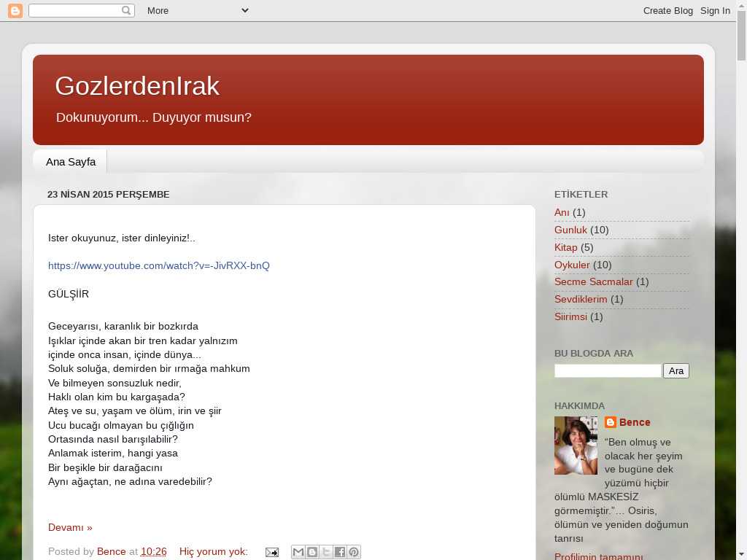The image size is (747, 560).
Task: Click Blogger profile icon beside Bence
Action: (611, 422)
